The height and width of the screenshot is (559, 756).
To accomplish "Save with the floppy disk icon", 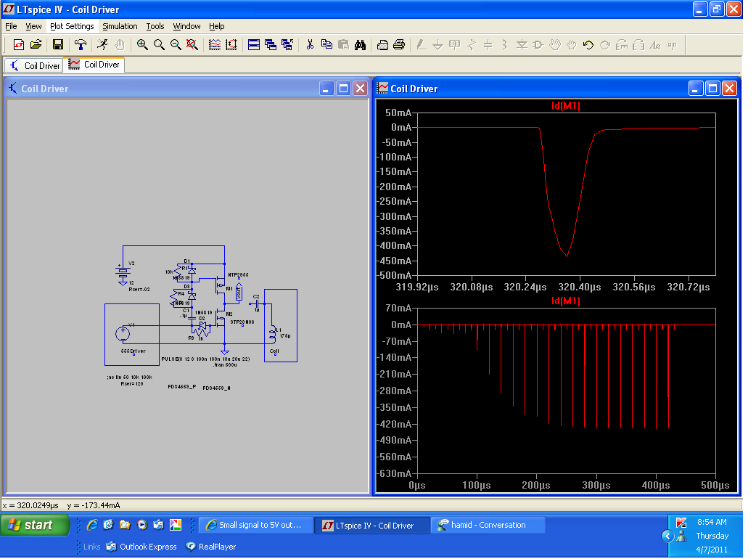I will pos(58,45).
